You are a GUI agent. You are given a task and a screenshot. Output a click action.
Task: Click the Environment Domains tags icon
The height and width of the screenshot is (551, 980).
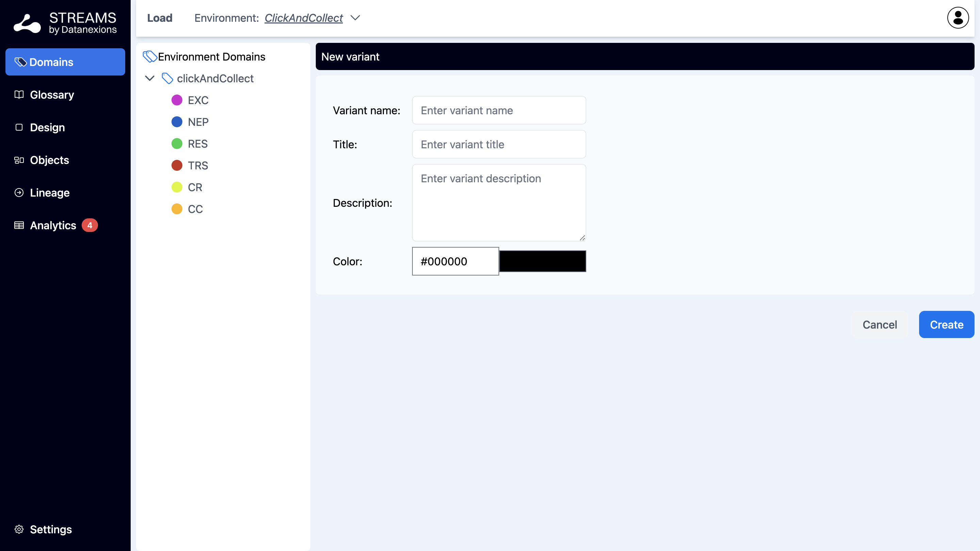coord(149,57)
